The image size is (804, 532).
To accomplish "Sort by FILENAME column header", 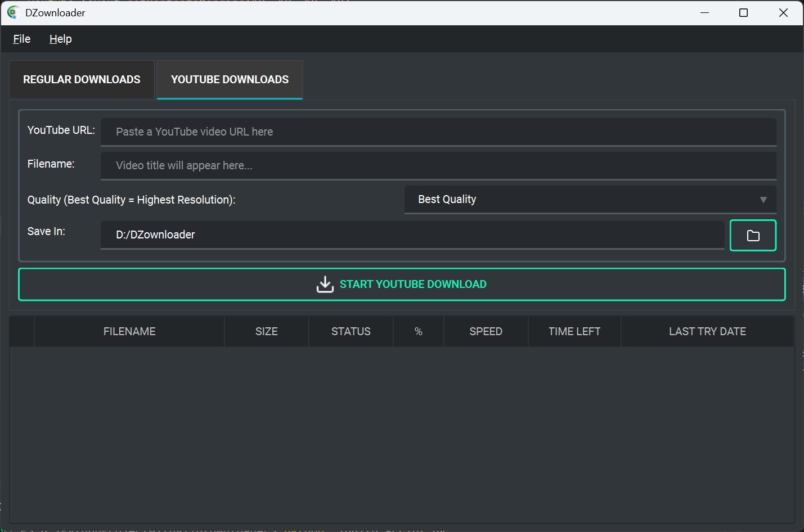I will coord(129,331).
